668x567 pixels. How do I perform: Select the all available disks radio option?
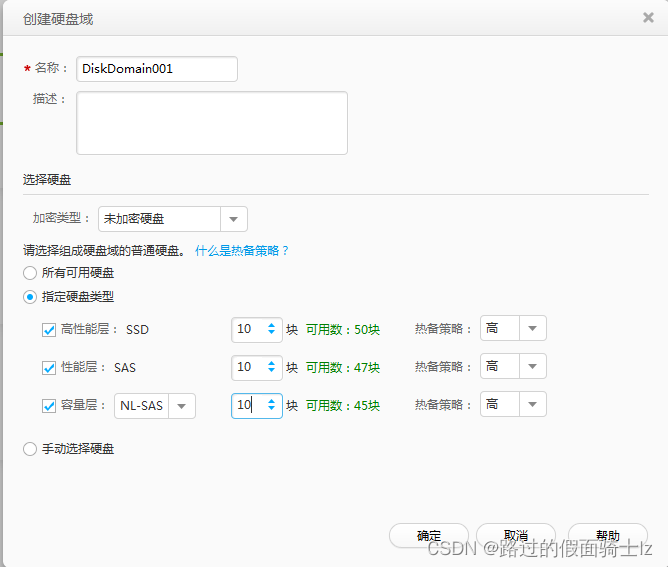[x=30, y=273]
